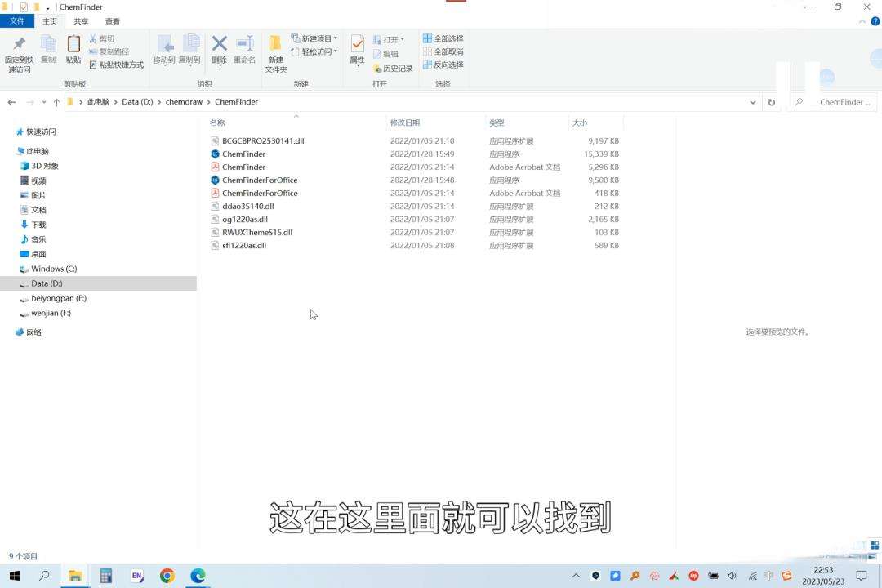Open Calculator from the taskbar

coord(105,576)
